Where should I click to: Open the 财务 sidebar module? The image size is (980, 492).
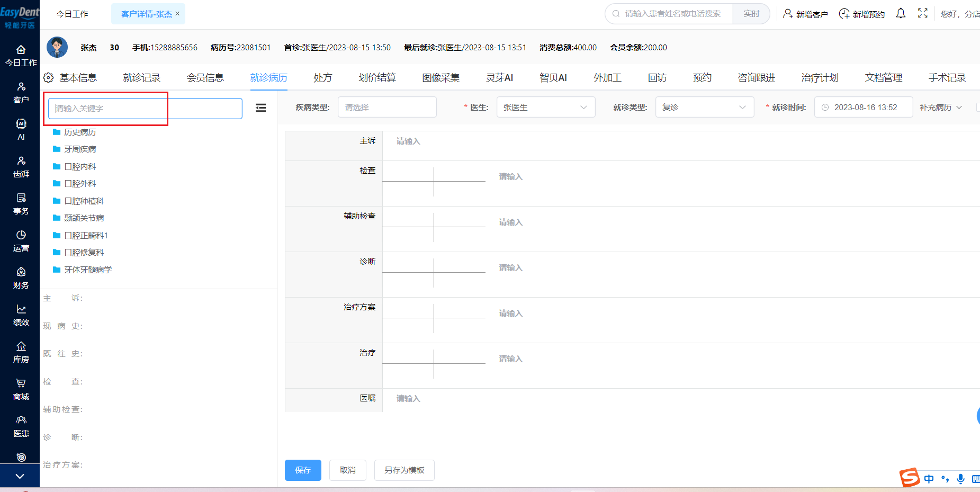[x=21, y=279]
